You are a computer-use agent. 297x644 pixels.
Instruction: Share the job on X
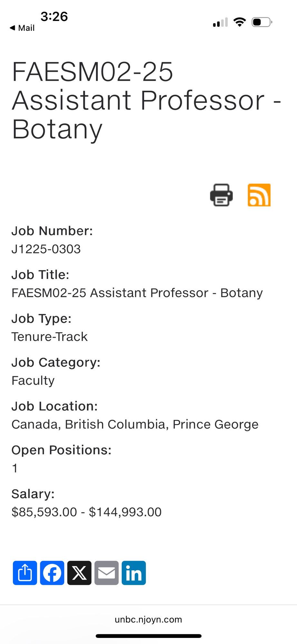(79, 573)
